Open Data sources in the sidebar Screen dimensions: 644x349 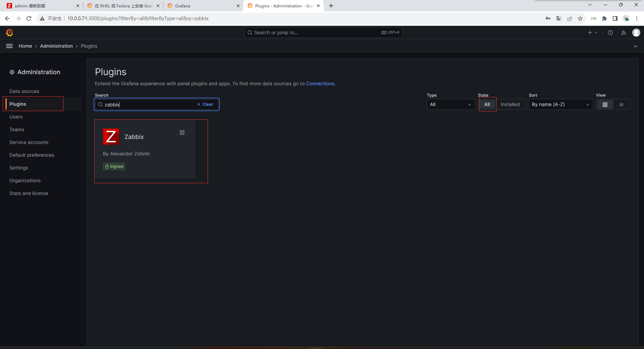(x=24, y=91)
